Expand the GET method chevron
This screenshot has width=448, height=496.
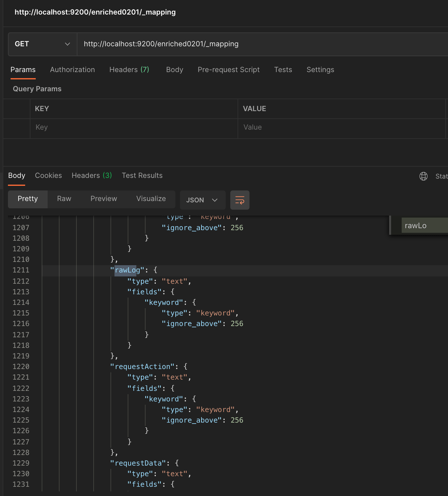point(67,44)
